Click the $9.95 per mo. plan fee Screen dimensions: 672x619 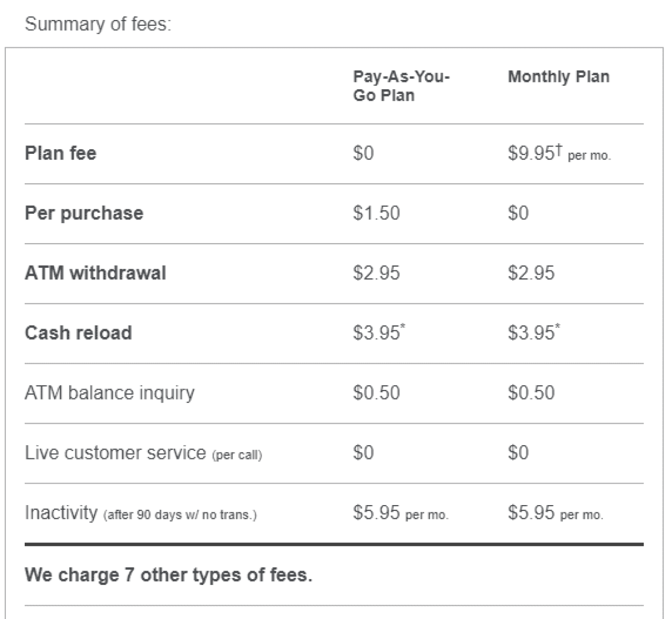pyautogui.click(x=559, y=153)
